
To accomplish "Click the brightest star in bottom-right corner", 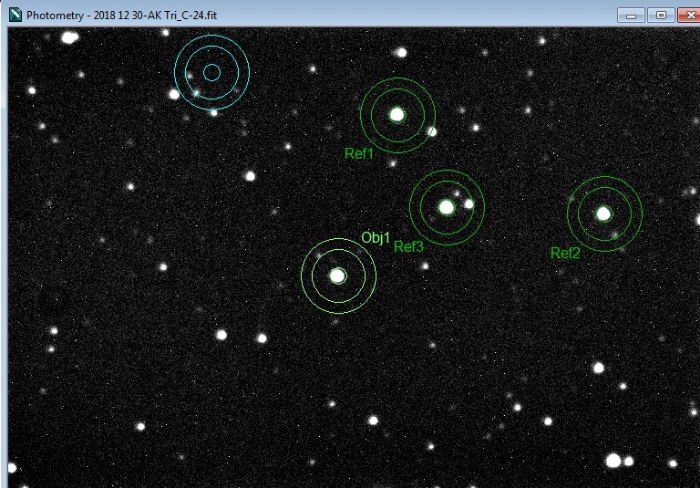I will [x=613, y=460].
